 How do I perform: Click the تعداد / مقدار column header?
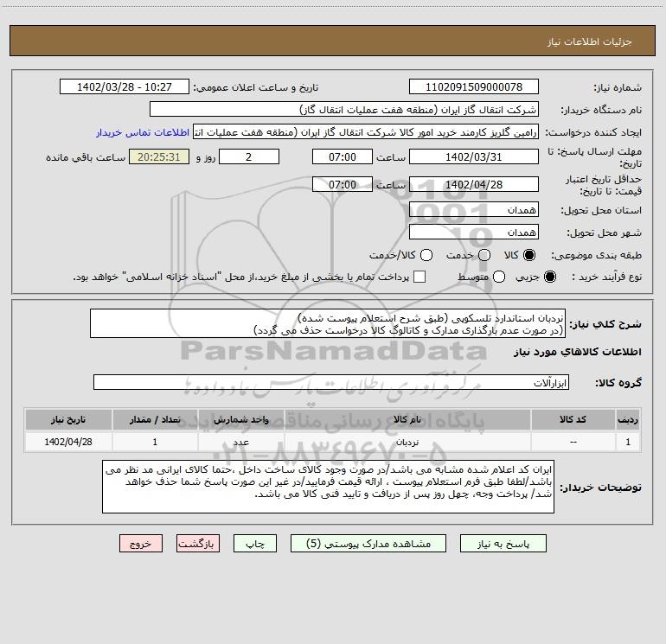coord(155,419)
